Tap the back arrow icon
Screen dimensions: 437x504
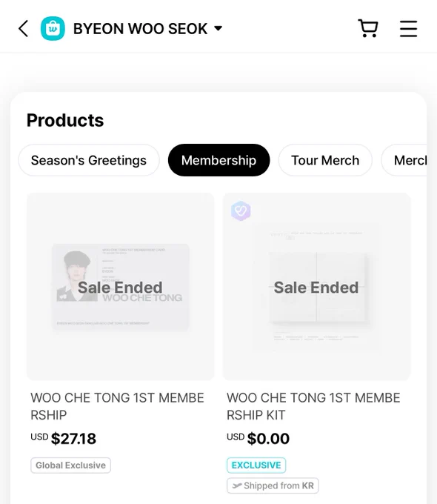click(24, 29)
